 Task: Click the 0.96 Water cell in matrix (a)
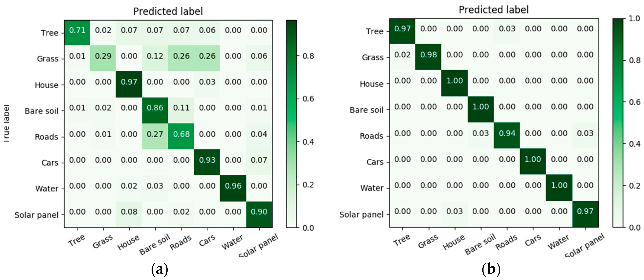[x=233, y=186]
